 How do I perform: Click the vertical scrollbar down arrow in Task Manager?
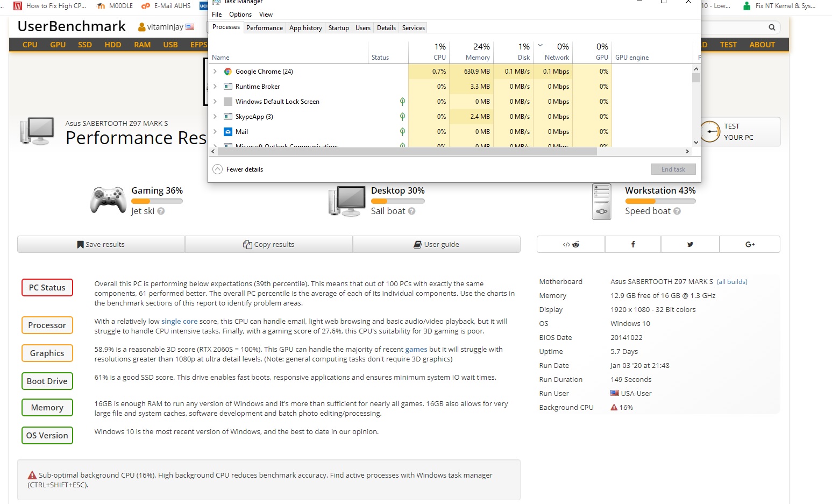pyautogui.click(x=696, y=143)
